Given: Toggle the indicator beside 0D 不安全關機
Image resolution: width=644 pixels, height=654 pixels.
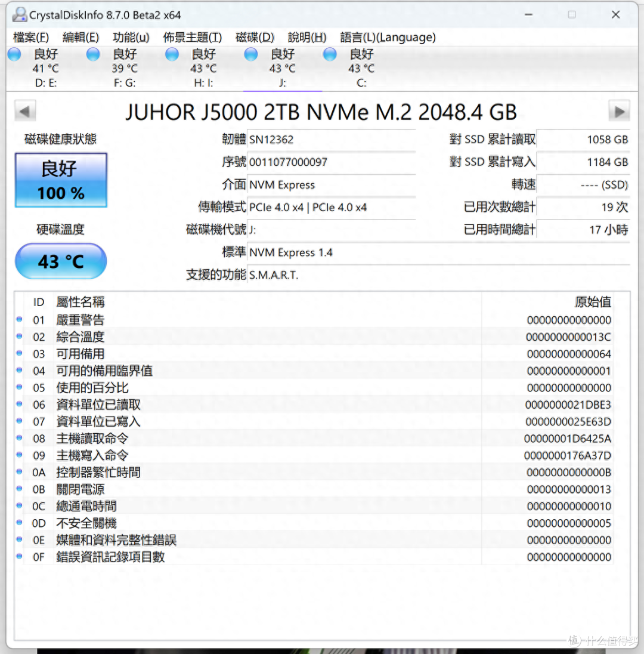Looking at the screenshot, I should click(x=18, y=523).
